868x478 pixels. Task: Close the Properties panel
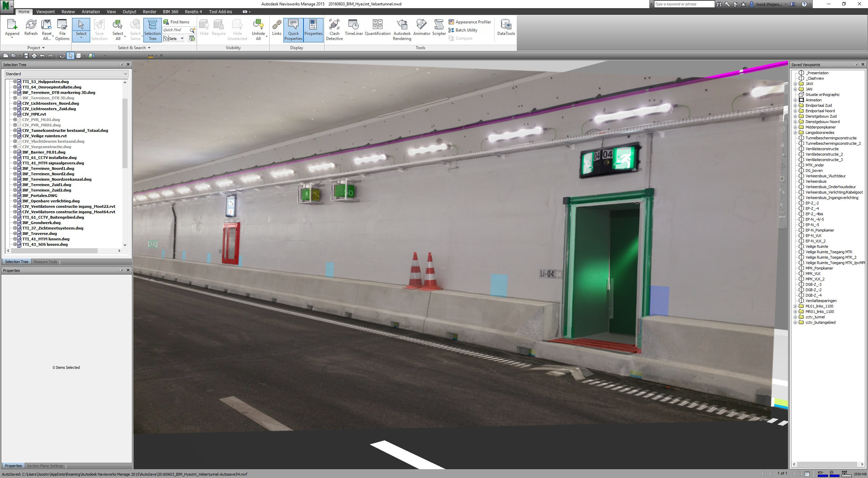click(128, 270)
